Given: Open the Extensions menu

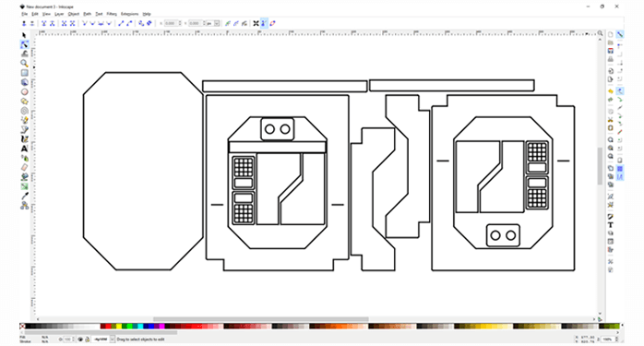Looking at the screenshot, I should (x=130, y=14).
